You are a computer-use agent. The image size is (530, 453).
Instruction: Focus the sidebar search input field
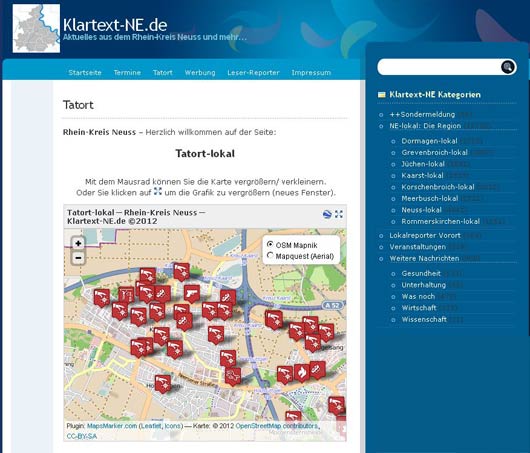(x=439, y=67)
